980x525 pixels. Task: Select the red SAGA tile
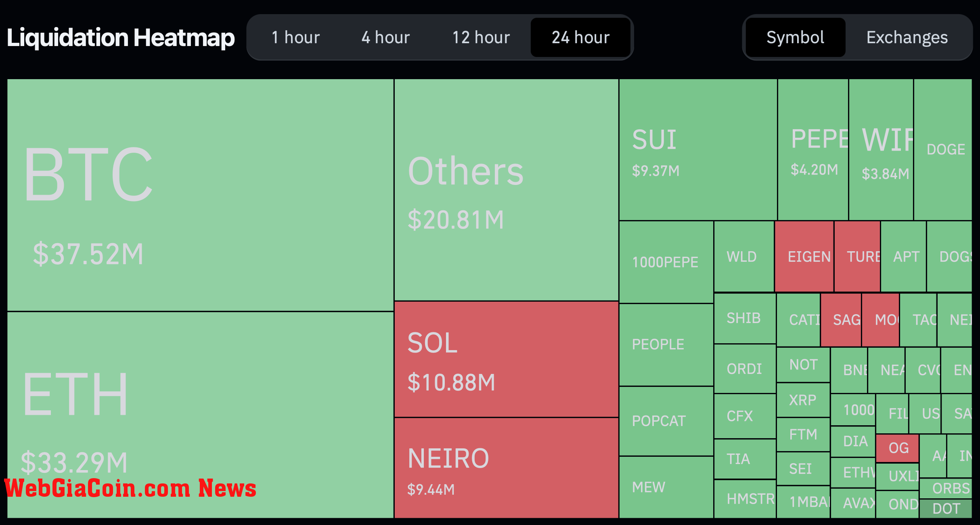pyautogui.click(x=841, y=320)
